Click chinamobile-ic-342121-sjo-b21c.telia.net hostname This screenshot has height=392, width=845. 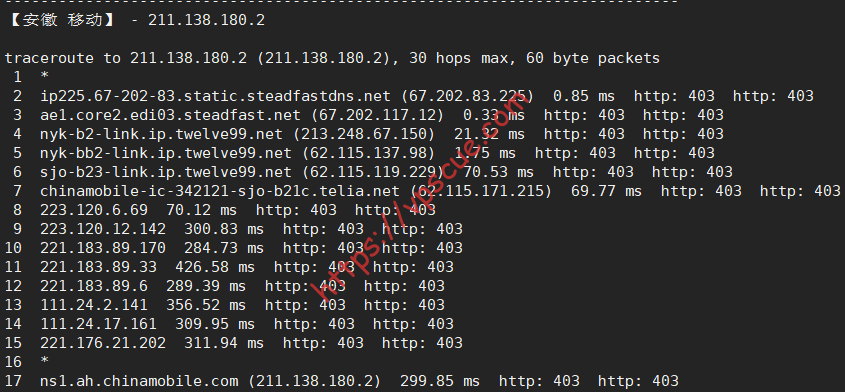point(220,191)
